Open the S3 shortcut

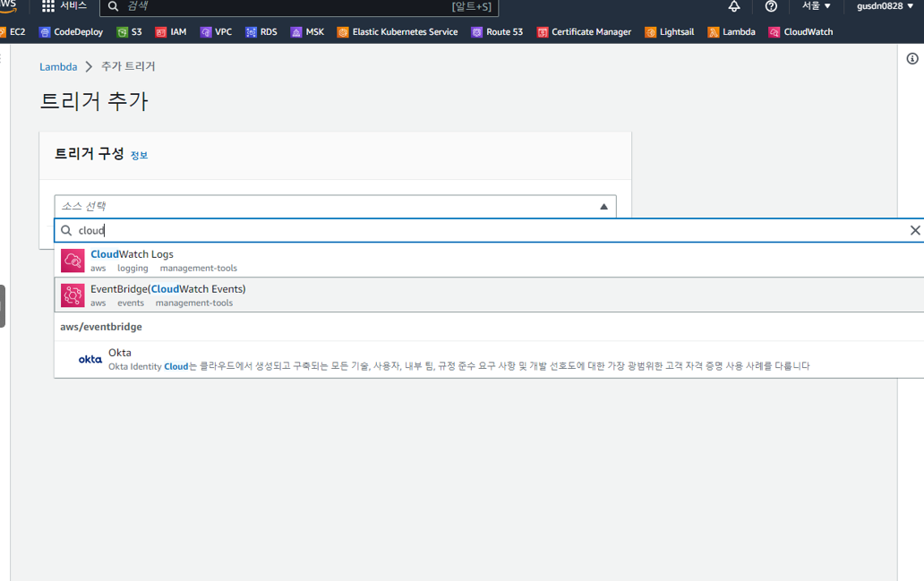(130, 32)
